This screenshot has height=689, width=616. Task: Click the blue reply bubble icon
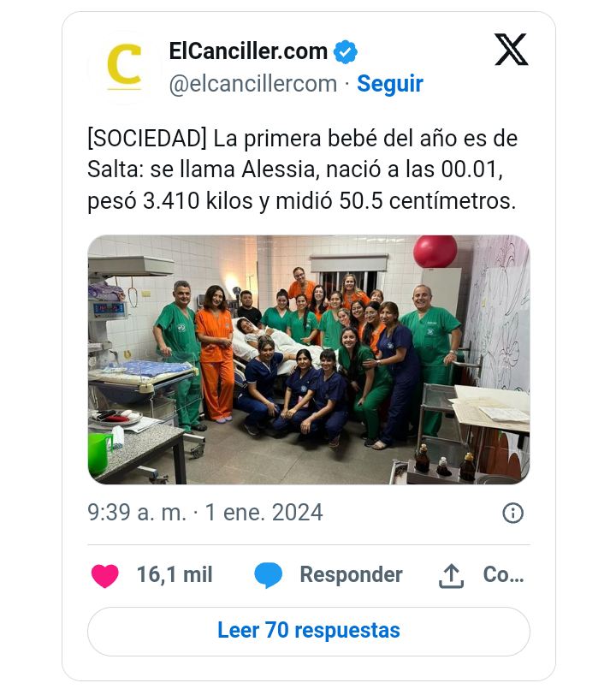coord(268,575)
